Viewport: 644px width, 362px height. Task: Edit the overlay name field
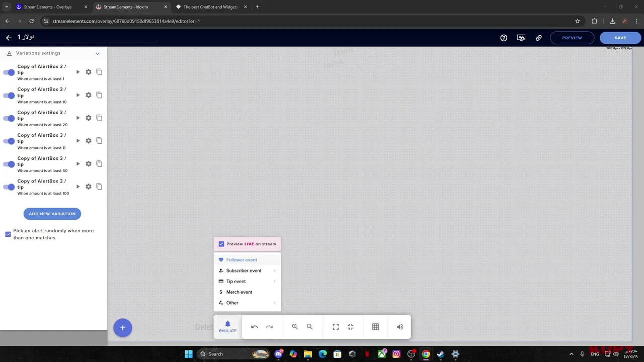[87, 37]
